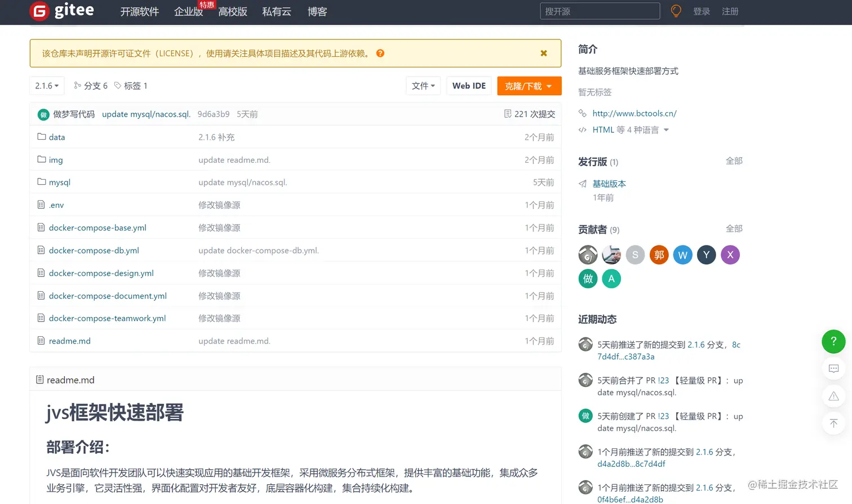Viewport: 852px width, 504px height.
Task: View 221 次提交 commit history
Action: (530, 114)
